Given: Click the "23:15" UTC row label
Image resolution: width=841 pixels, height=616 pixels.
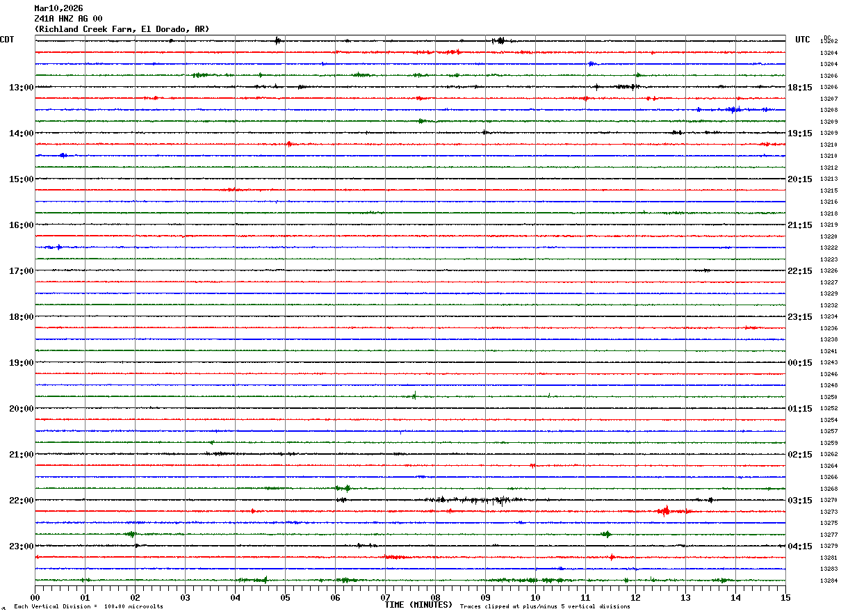Looking at the screenshot, I should (x=800, y=317).
